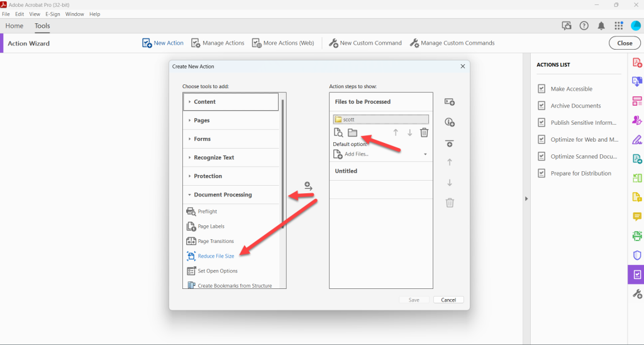Screen dimensions: 644x345
Task: Click the add folder icon under scott
Action: [x=352, y=132]
